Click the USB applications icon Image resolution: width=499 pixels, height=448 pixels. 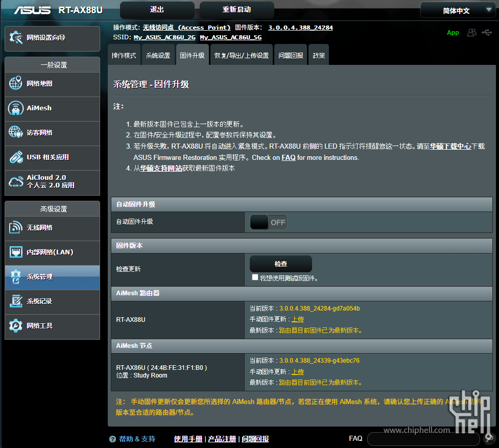pos(16,157)
